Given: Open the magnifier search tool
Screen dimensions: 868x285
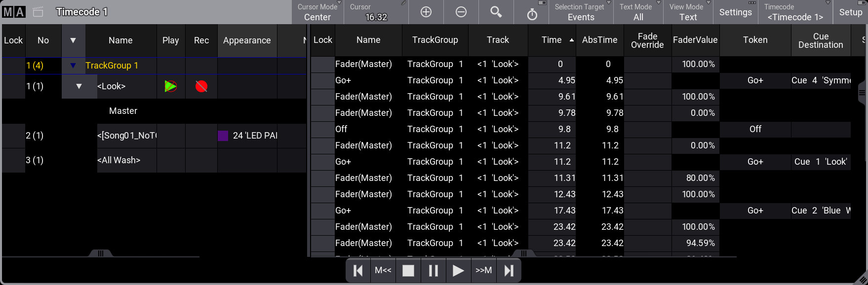Looking at the screenshot, I should (496, 12).
